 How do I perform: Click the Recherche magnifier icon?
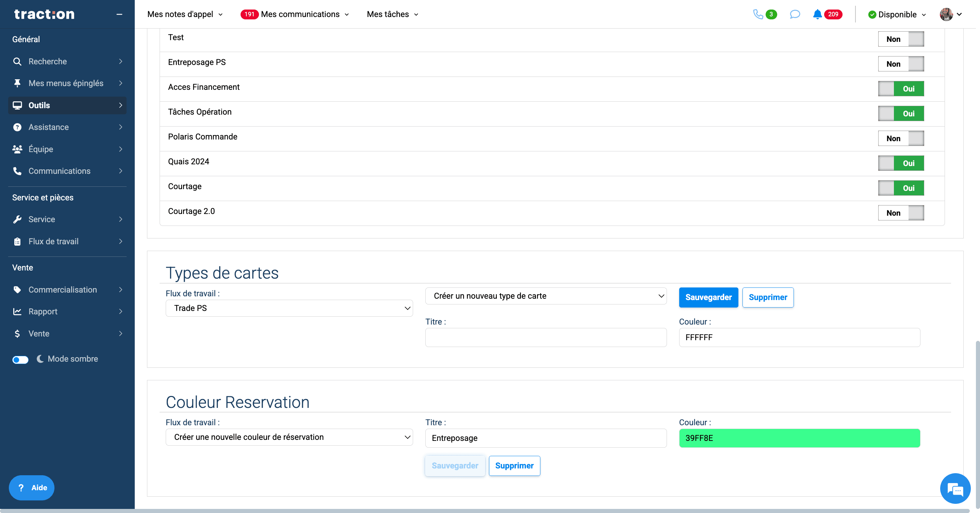17,62
